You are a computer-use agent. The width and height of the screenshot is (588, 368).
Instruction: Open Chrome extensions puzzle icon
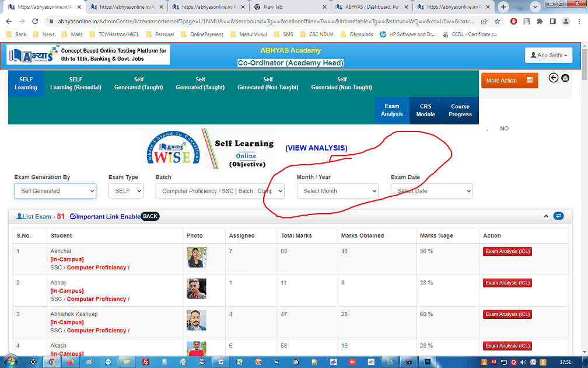pos(539,21)
